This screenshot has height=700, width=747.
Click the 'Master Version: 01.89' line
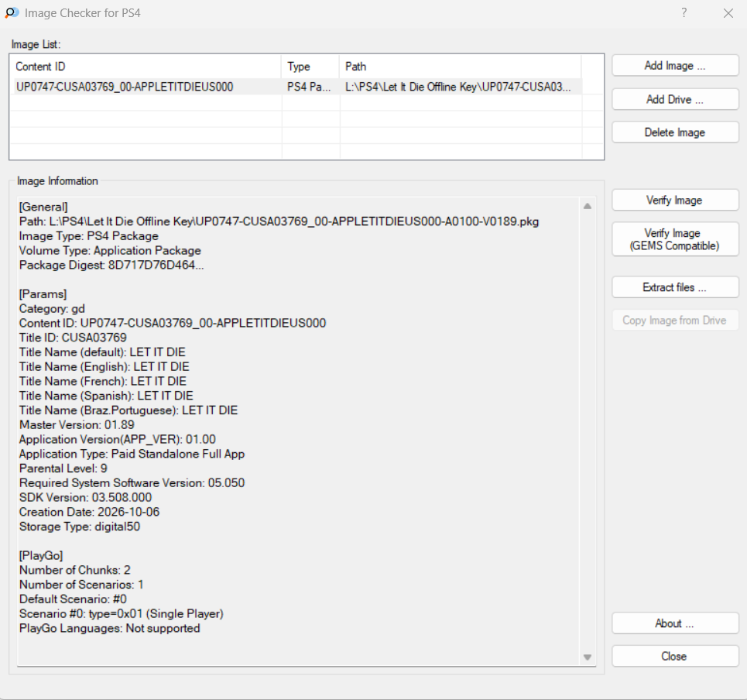pyautogui.click(x=77, y=425)
